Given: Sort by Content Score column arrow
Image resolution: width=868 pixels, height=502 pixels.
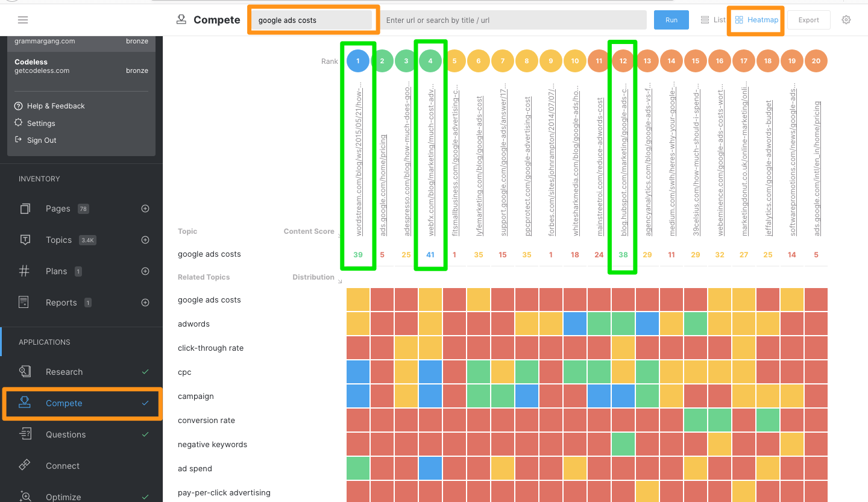Looking at the screenshot, I should click(339, 236).
